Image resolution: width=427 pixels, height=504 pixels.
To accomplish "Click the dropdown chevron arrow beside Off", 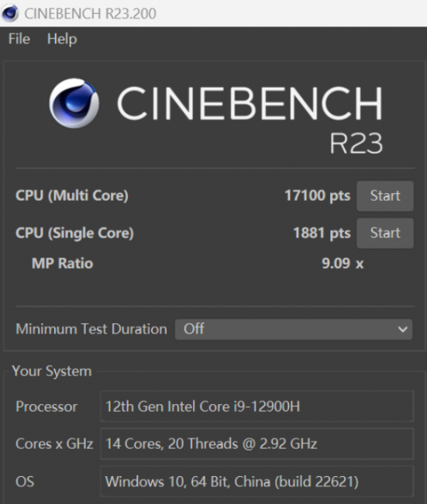I will tap(402, 330).
